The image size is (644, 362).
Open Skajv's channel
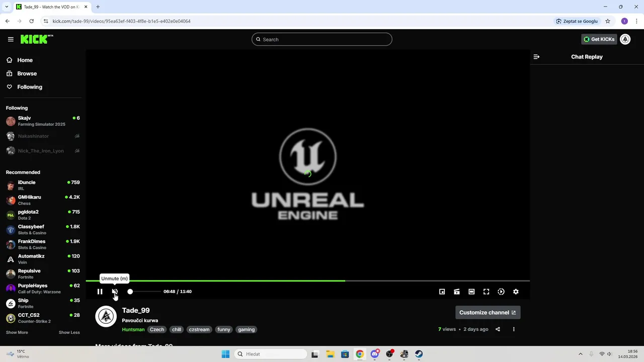[x=43, y=121]
